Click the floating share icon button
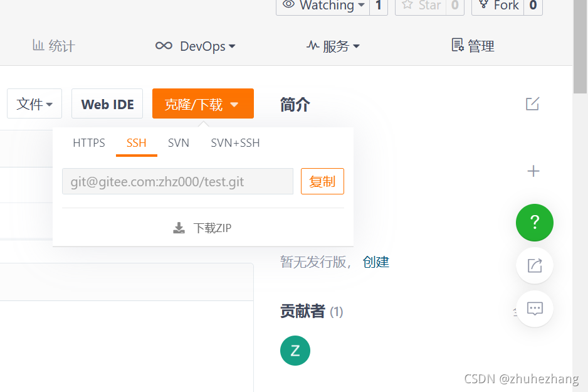The image size is (588, 392). (x=535, y=265)
